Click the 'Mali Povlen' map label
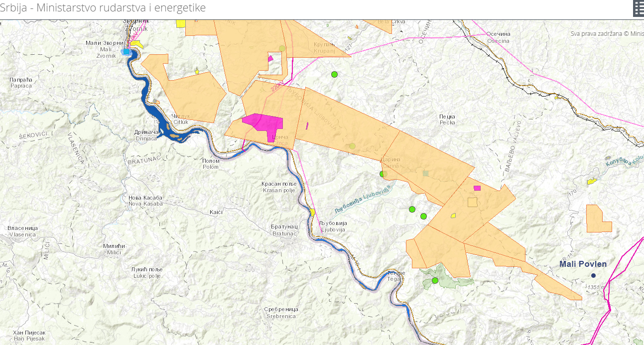The height and width of the screenshot is (345, 644). coord(583,264)
